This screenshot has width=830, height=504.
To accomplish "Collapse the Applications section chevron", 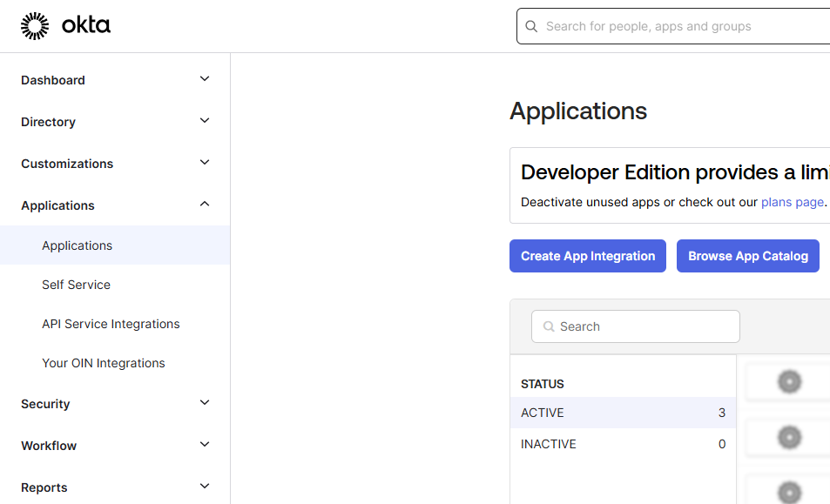I will (205, 205).
